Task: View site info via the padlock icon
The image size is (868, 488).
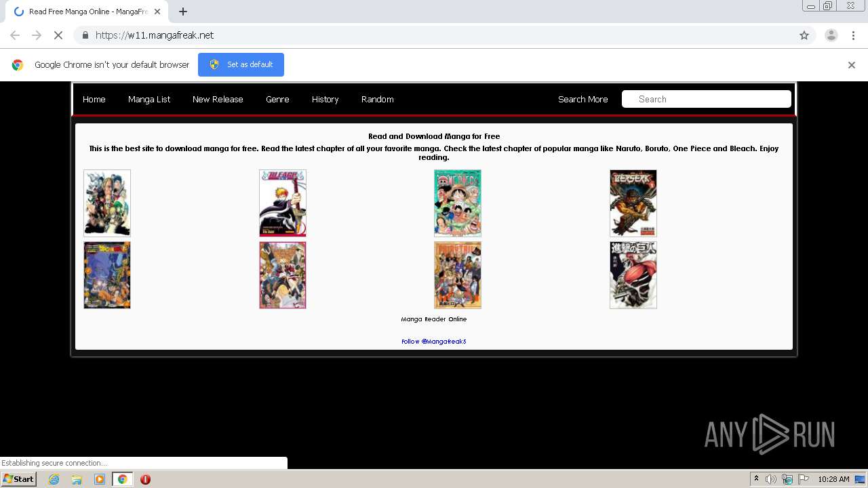Action: point(85,35)
